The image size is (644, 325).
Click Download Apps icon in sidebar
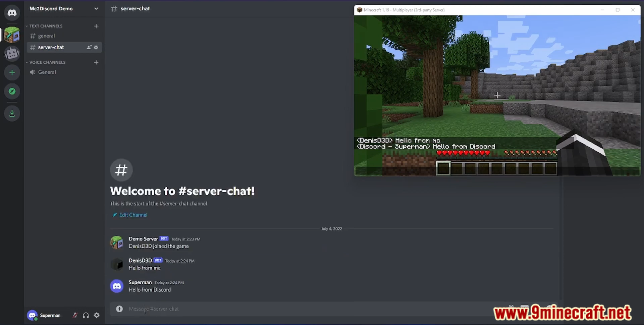pyautogui.click(x=12, y=113)
